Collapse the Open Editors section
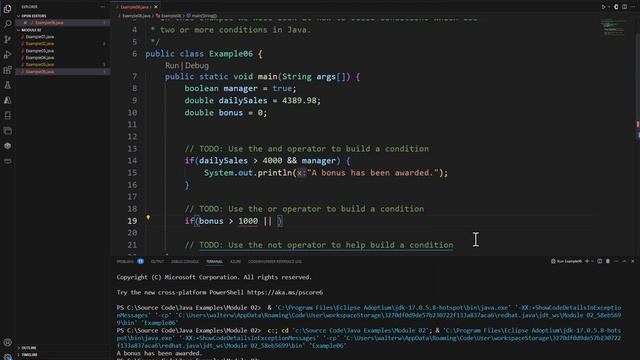Viewport: 640px width, 360px height. tap(33, 16)
